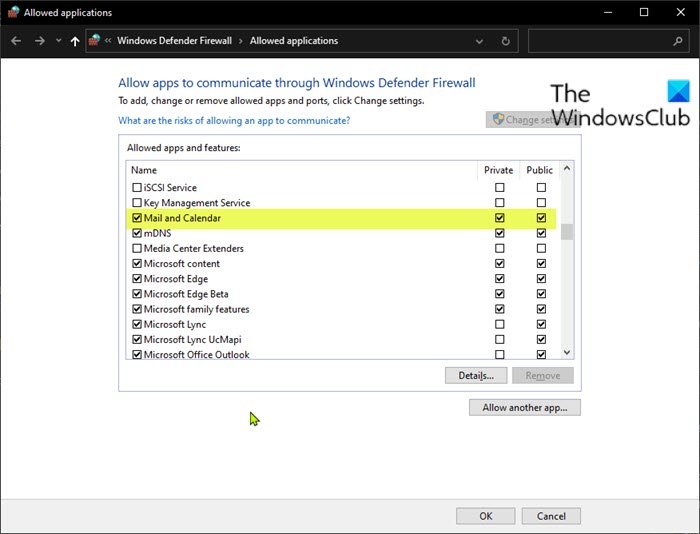Click the Change settings button
700x534 pixels.
(533, 120)
